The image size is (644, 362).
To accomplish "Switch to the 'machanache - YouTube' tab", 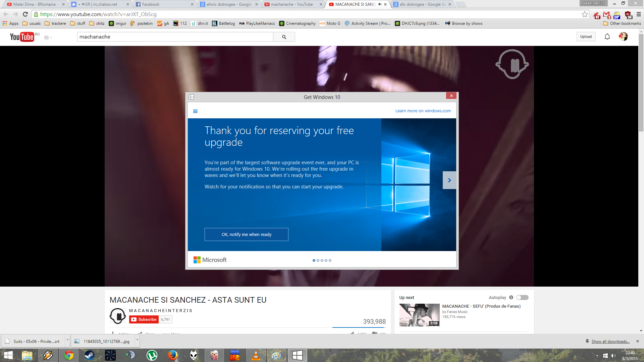I will (293, 4).
